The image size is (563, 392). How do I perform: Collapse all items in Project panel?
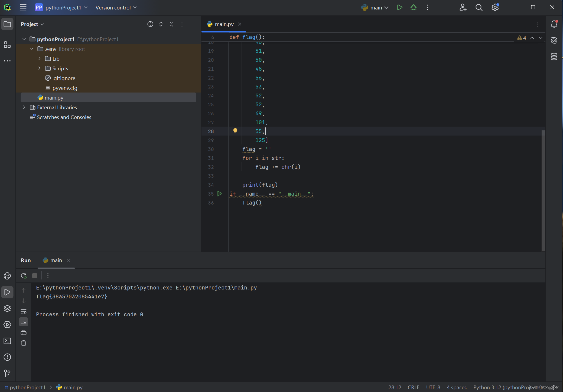[171, 24]
